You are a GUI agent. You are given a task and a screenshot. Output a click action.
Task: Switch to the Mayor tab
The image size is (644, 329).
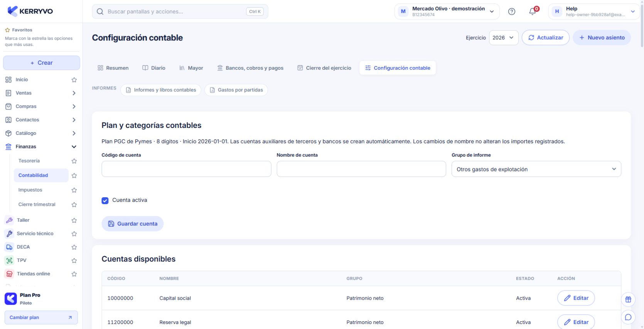tap(191, 68)
